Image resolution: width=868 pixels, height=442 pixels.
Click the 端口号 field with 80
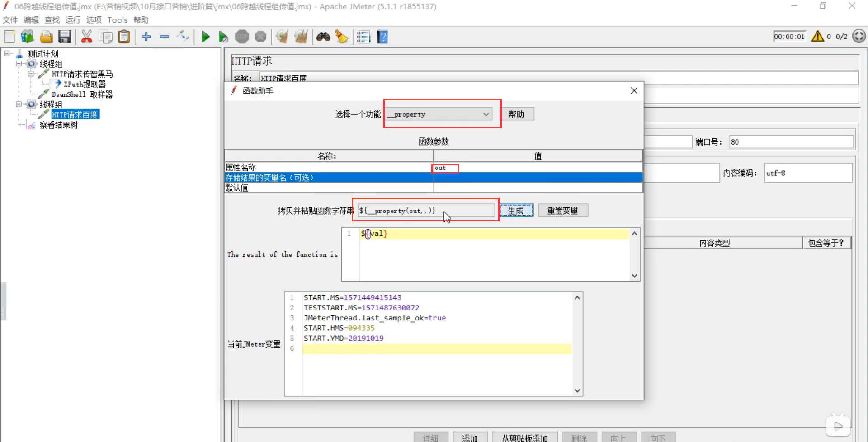[791, 142]
